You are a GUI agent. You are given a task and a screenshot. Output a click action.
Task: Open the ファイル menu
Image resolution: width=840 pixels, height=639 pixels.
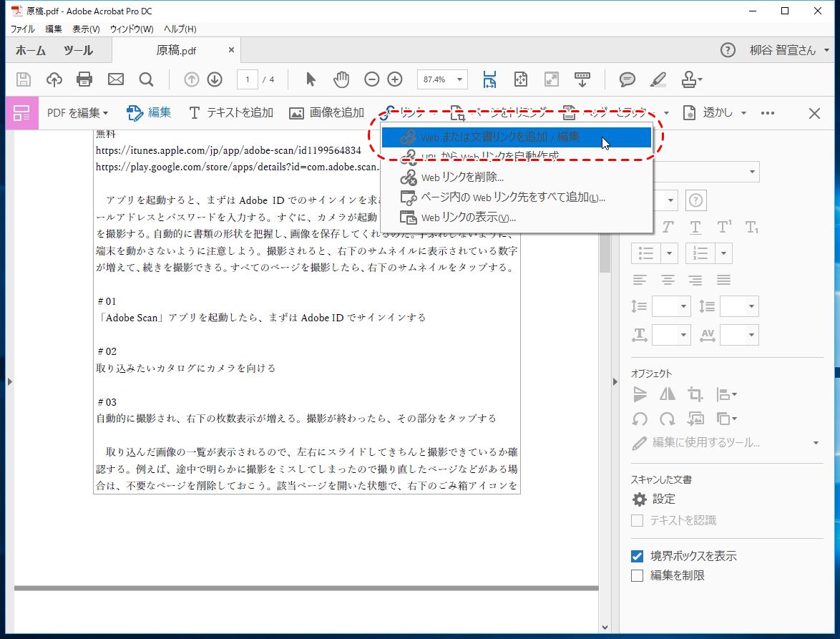click(22, 29)
